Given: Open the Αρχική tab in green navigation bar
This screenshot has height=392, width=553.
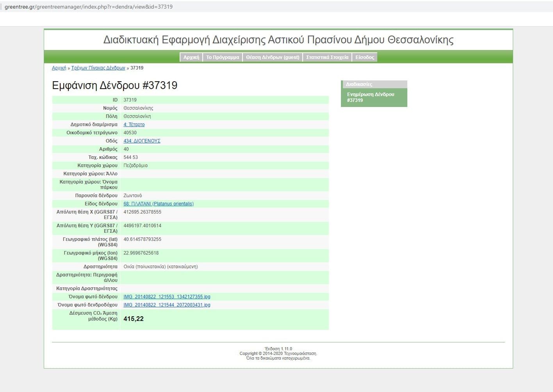Looking at the screenshot, I should 191,57.
